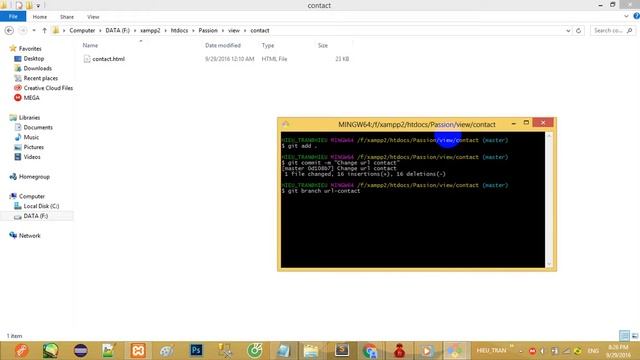Open Photoshop from the taskbar
The height and width of the screenshot is (360, 640).
[196, 351]
